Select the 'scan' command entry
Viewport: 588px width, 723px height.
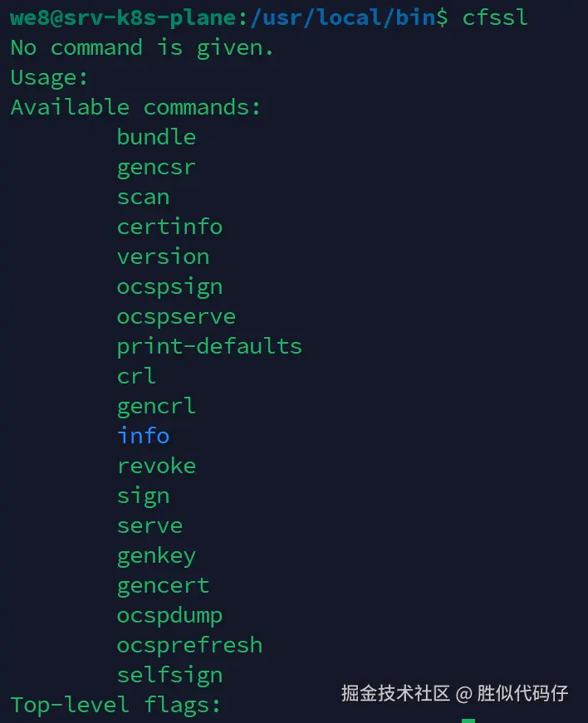pyautogui.click(x=143, y=197)
